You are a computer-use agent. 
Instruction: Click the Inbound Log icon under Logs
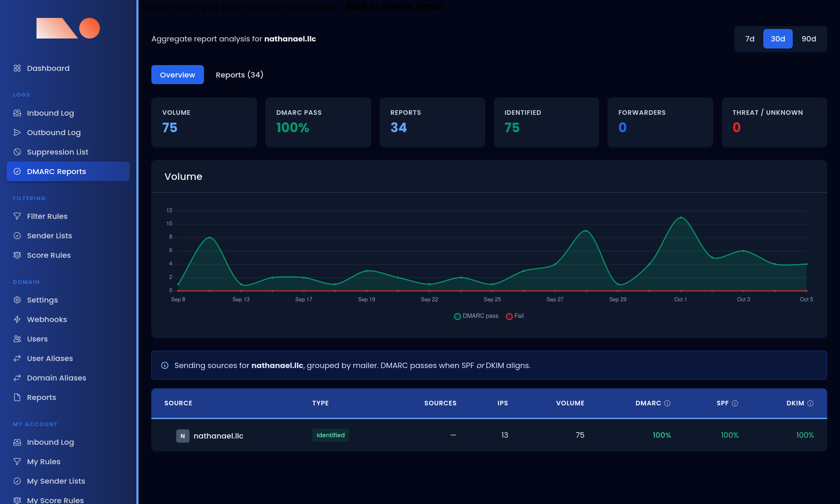17,113
